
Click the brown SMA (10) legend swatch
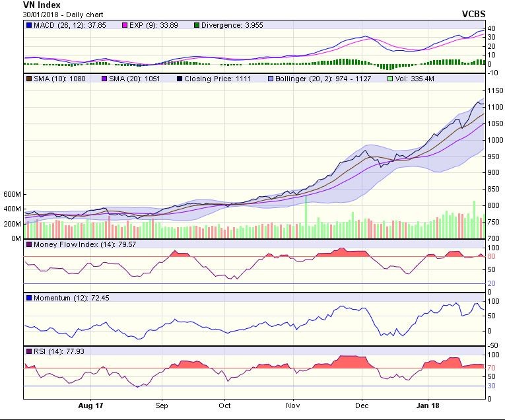(28, 79)
